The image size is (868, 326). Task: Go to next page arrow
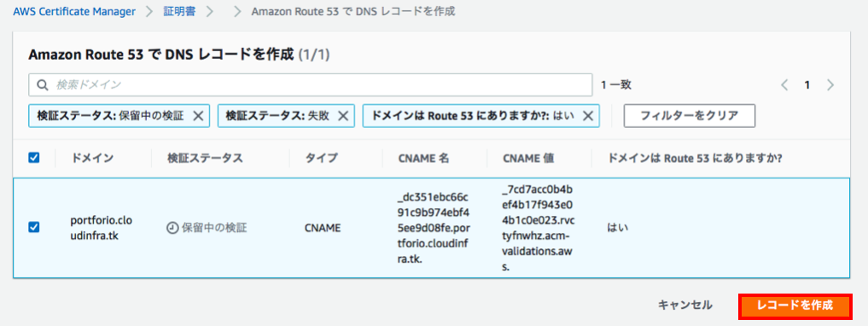point(830,85)
